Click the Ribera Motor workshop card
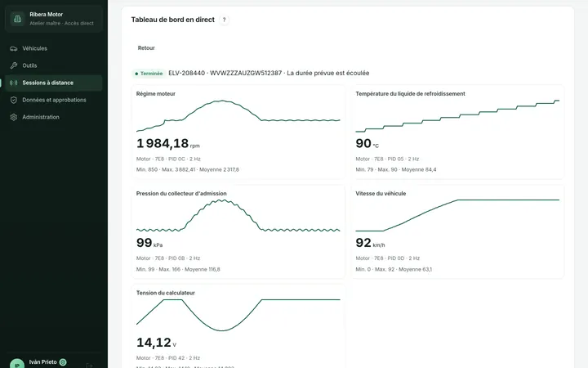 [54, 18]
